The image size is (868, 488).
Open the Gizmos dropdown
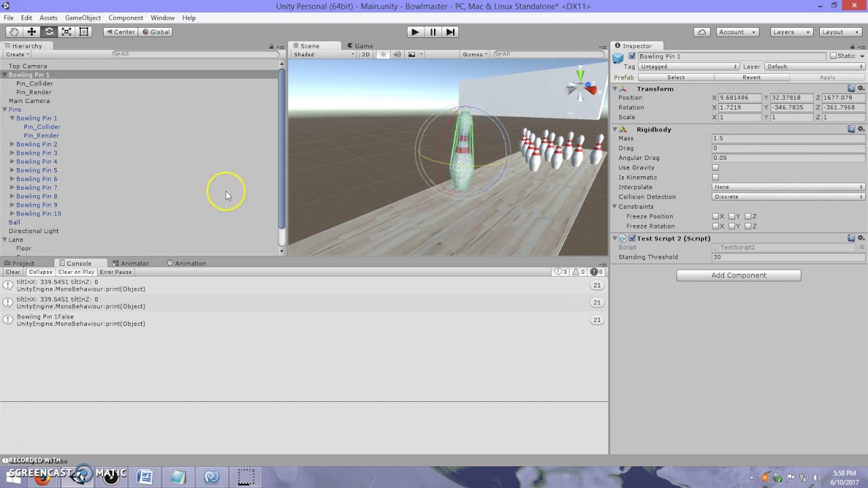click(x=474, y=54)
